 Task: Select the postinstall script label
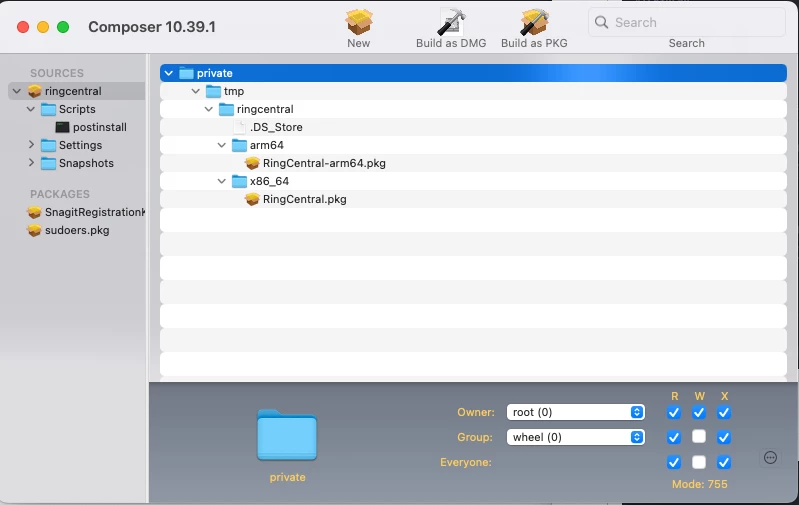(100, 127)
